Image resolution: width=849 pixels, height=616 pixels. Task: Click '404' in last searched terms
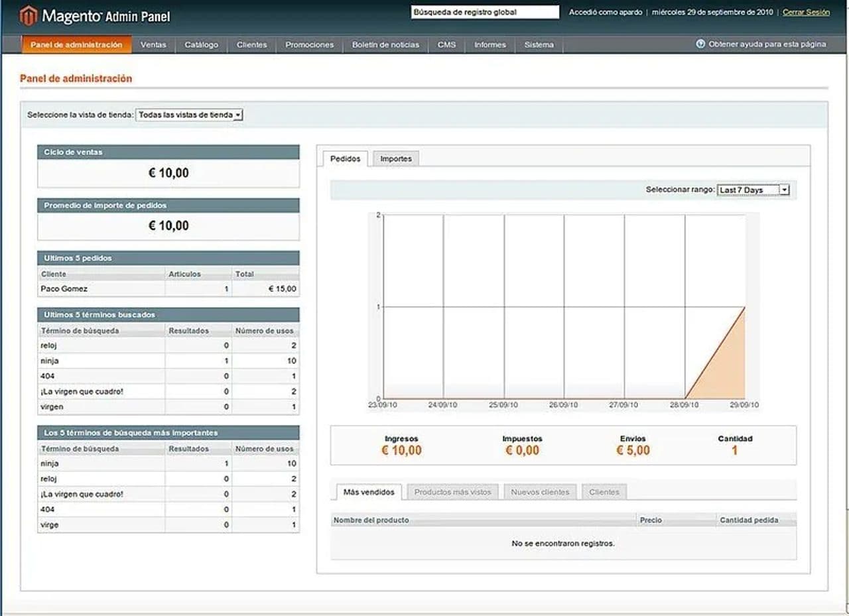pos(47,376)
